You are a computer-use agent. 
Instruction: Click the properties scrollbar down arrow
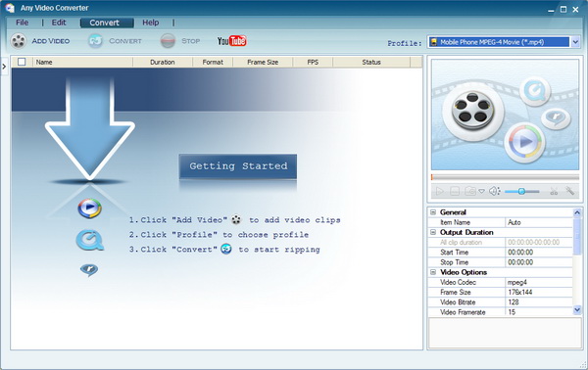pyautogui.click(x=577, y=309)
